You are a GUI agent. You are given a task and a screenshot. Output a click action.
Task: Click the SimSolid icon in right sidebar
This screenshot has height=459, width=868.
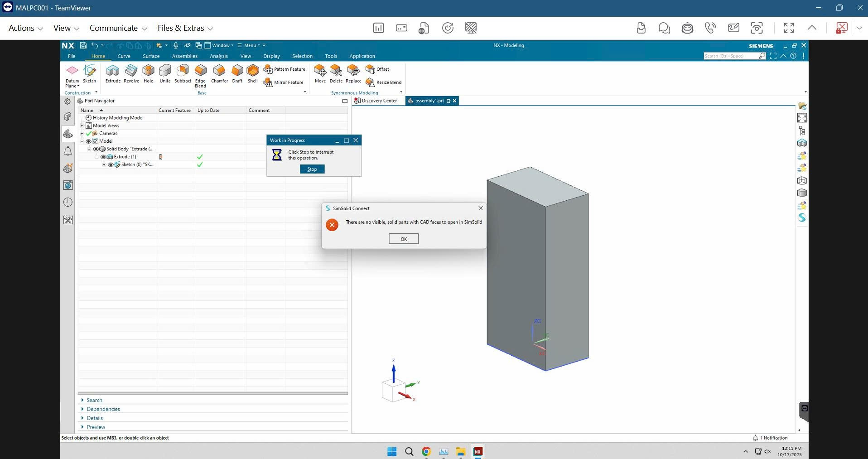pos(802,217)
